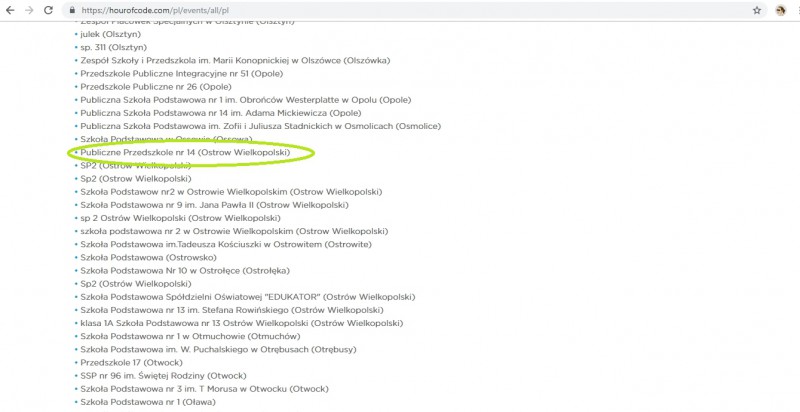Screen dimensions: 800x412
Task: Select Spółdzielni Oświatowej EDUKATOR entry
Action: pyautogui.click(x=247, y=297)
